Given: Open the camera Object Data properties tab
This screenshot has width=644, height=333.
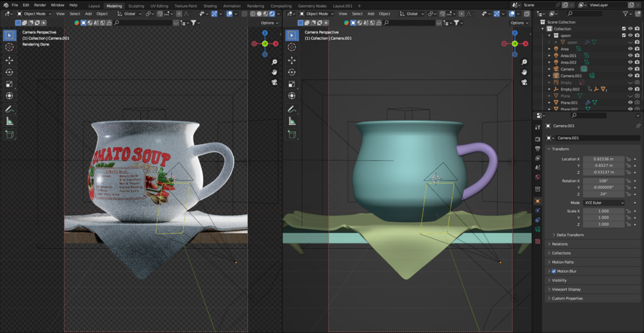Looking at the screenshot, I should point(538,230).
